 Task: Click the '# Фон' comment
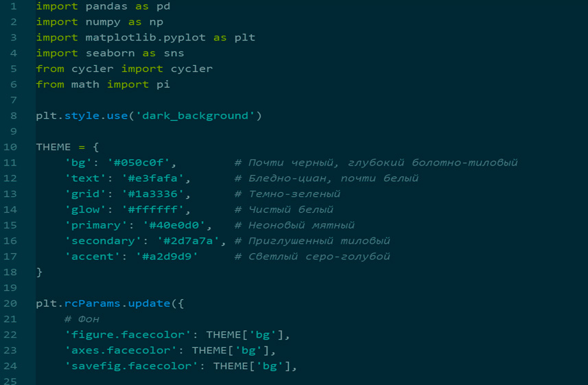[x=82, y=319]
